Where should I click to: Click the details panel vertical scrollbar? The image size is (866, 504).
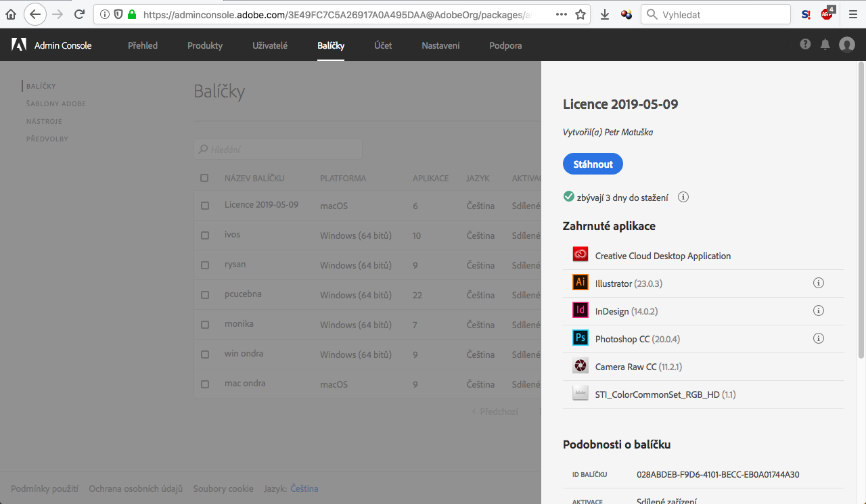click(x=861, y=210)
